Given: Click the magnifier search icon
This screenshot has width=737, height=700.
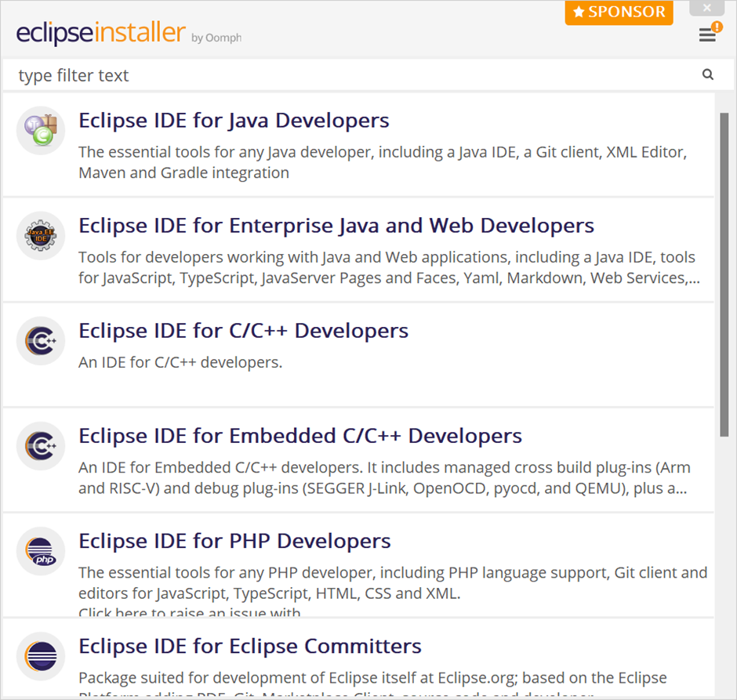Looking at the screenshot, I should pyautogui.click(x=708, y=74).
